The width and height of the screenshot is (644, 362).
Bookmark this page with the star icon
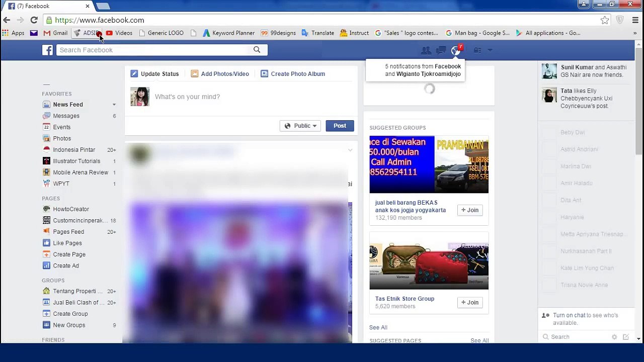tap(605, 20)
